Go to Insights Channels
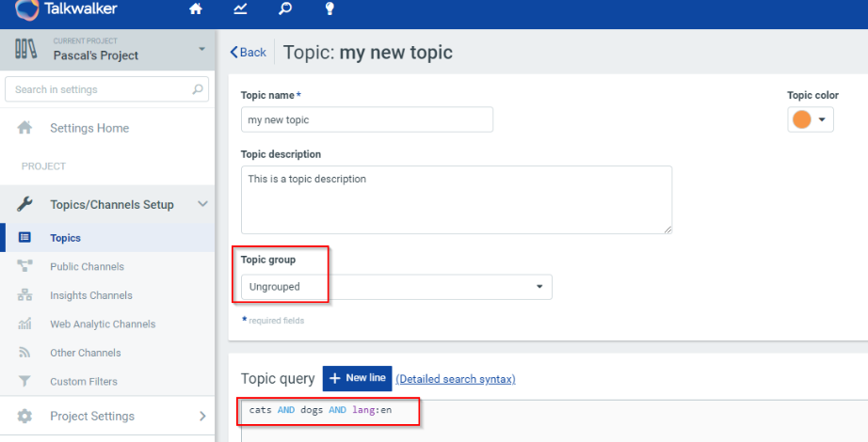 [90, 295]
